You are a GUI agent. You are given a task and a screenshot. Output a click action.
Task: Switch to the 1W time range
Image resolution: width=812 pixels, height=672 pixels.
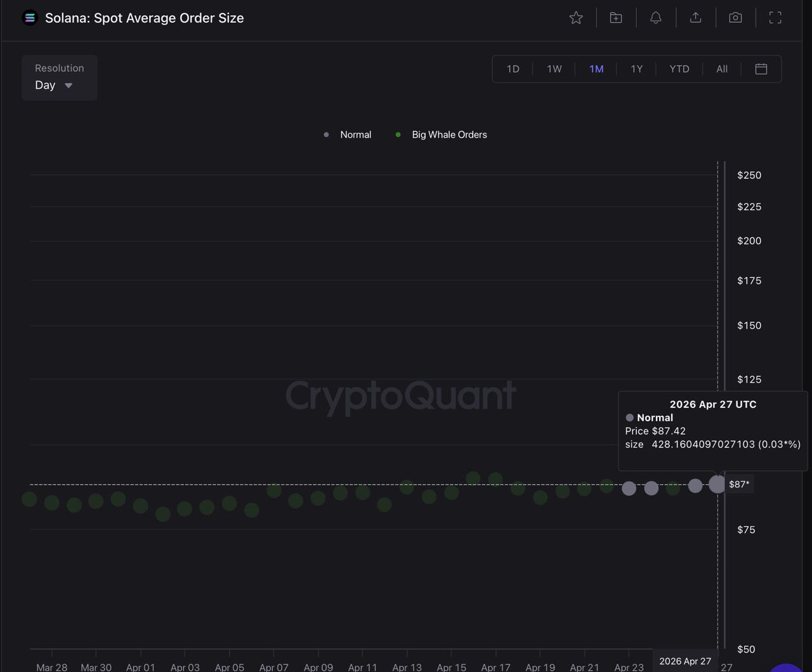point(554,69)
